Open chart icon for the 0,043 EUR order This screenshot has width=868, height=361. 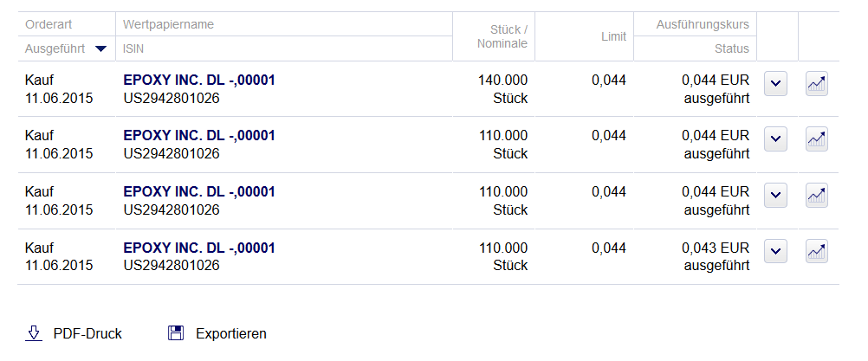click(817, 251)
